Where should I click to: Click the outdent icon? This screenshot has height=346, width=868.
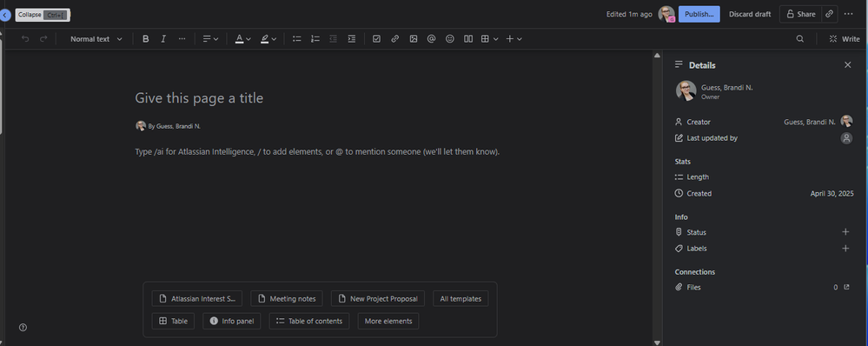pos(334,39)
